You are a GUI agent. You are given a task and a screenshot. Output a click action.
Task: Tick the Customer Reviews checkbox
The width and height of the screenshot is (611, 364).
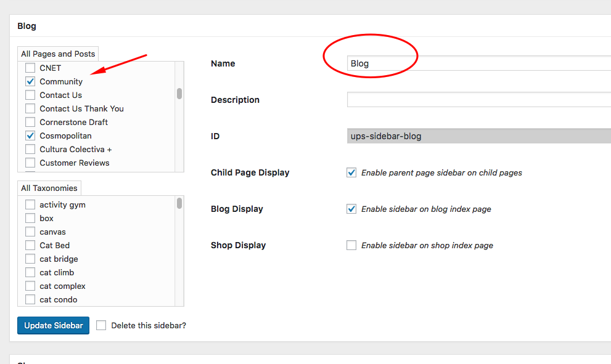pyautogui.click(x=30, y=163)
